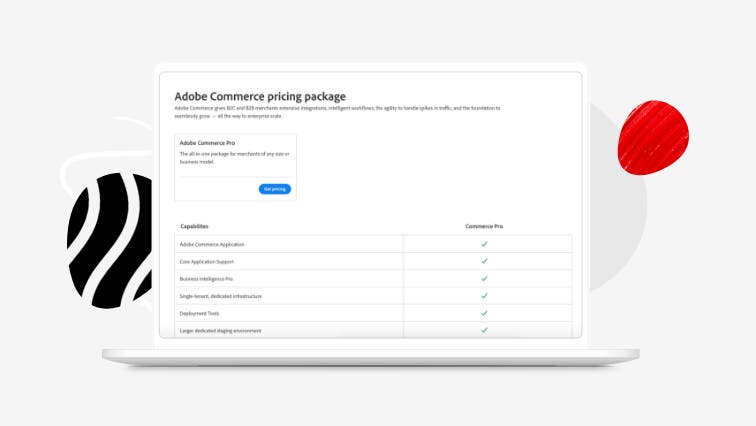Select the Adobe Commerce pricing package heading
The image size is (756, 426).
click(x=260, y=97)
